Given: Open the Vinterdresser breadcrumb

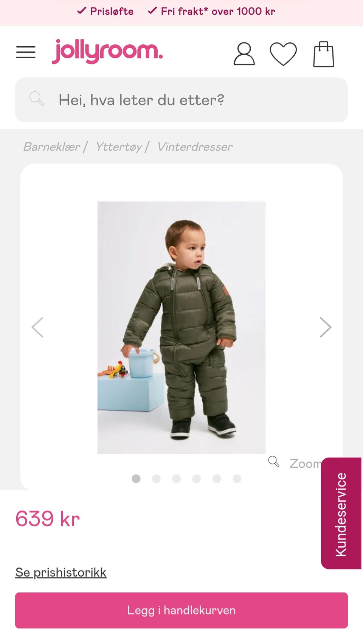Looking at the screenshot, I should point(195,147).
